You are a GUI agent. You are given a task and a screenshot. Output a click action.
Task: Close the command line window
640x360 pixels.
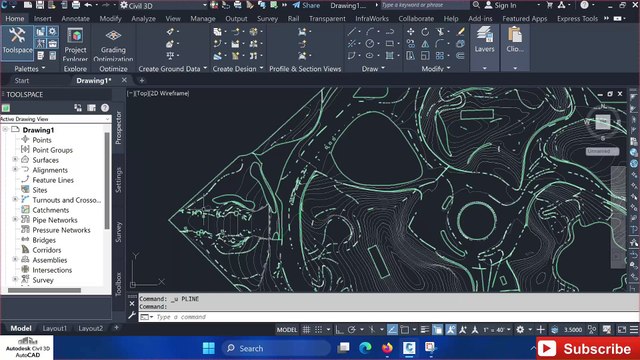132,304
